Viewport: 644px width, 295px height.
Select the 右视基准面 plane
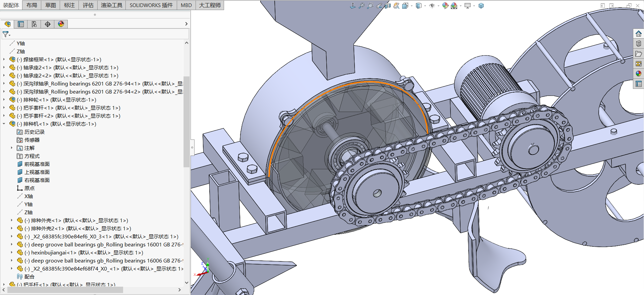pos(34,180)
